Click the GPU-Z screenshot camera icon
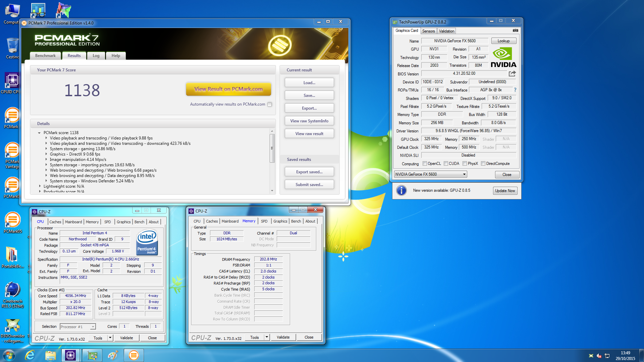The height and width of the screenshot is (362, 644). pyautogui.click(x=515, y=31)
